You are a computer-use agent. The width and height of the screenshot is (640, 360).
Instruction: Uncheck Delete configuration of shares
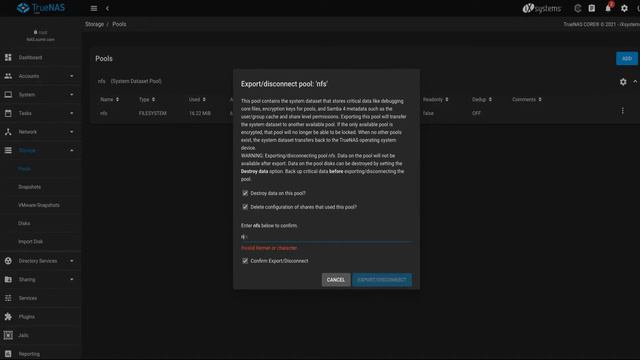tap(245, 207)
